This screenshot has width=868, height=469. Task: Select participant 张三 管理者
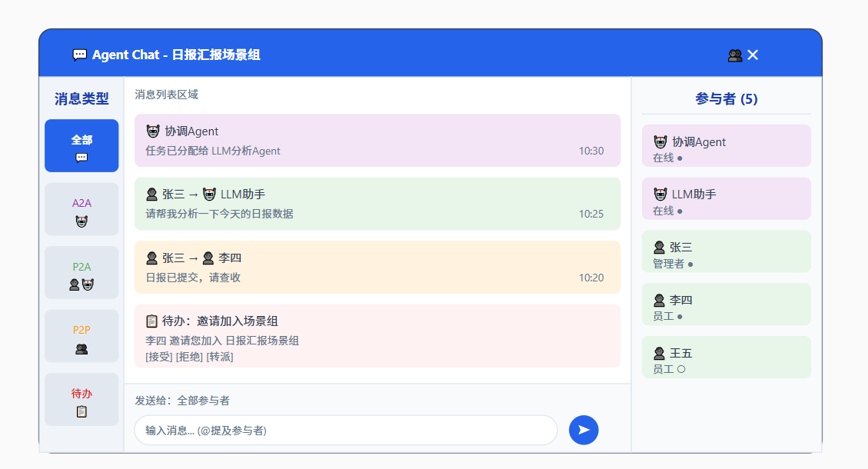(727, 251)
